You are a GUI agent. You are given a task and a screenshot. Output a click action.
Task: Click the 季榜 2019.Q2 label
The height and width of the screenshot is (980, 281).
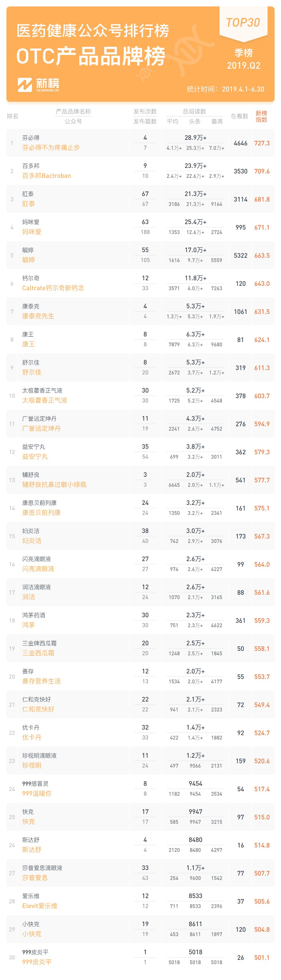click(244, 59)
